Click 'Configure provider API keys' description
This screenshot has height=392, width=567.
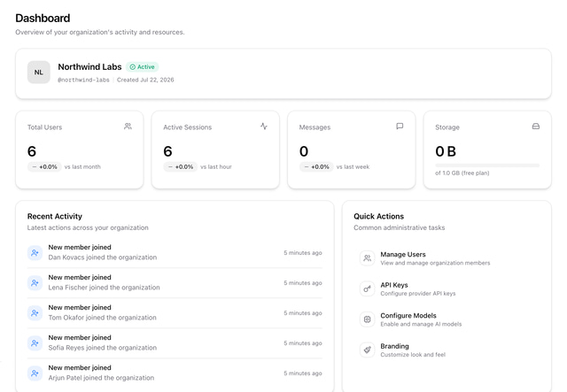click(x=417, y=294)
